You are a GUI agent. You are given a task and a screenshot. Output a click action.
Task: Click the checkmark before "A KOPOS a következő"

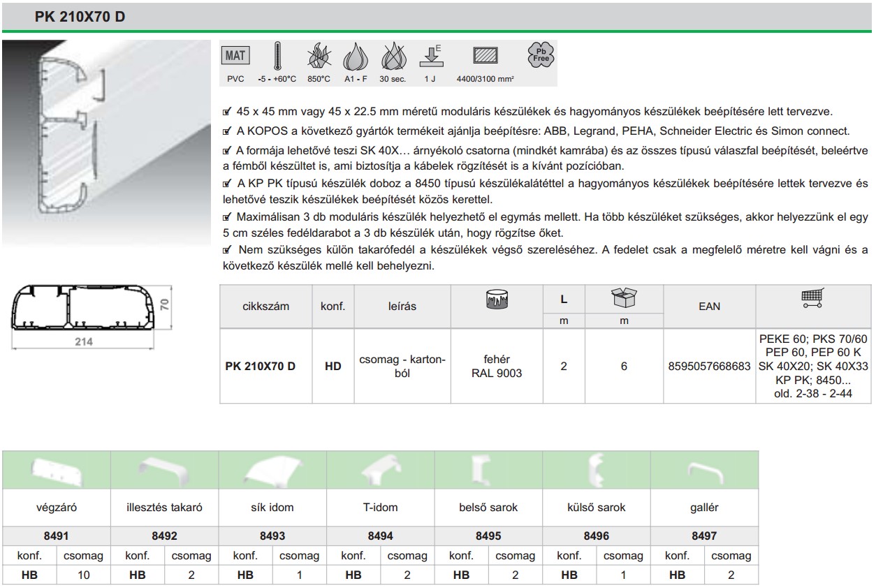point(225,131)
